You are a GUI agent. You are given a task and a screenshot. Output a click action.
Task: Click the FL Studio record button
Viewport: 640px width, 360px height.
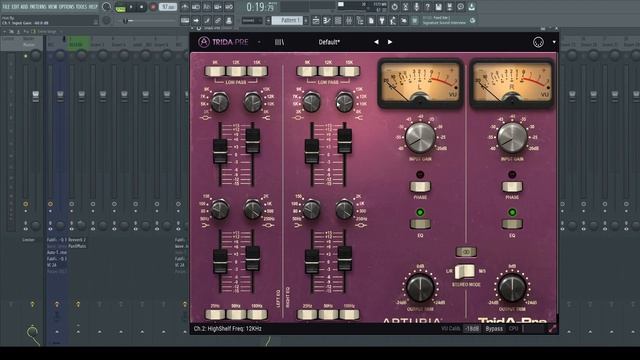point(153,7)
